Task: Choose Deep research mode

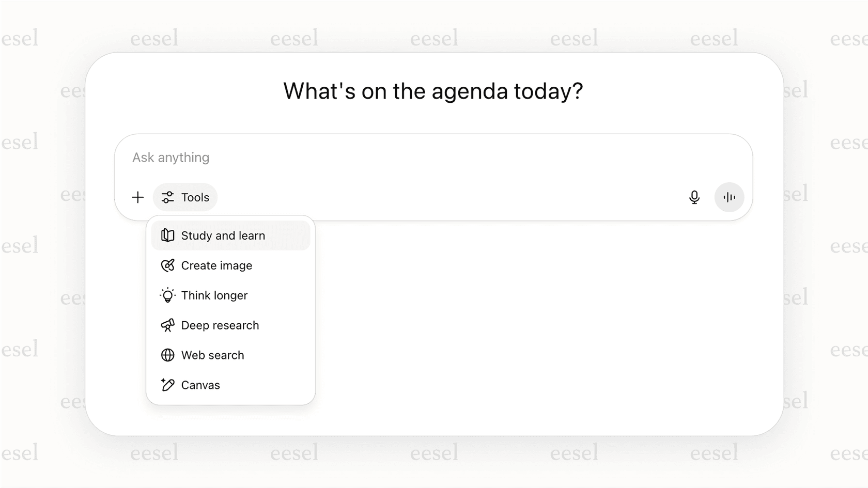Action: tap(220, 325)
